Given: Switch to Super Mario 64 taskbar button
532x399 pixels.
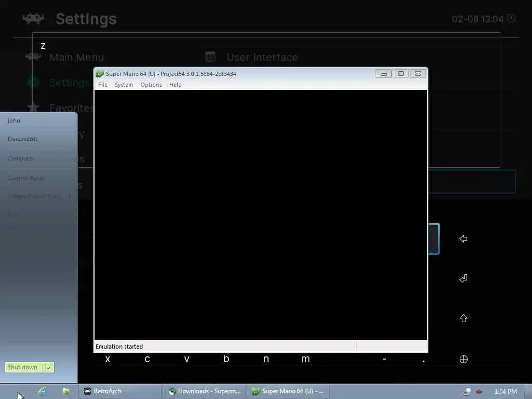Looking at the screenshot, I should click(288, 391).
